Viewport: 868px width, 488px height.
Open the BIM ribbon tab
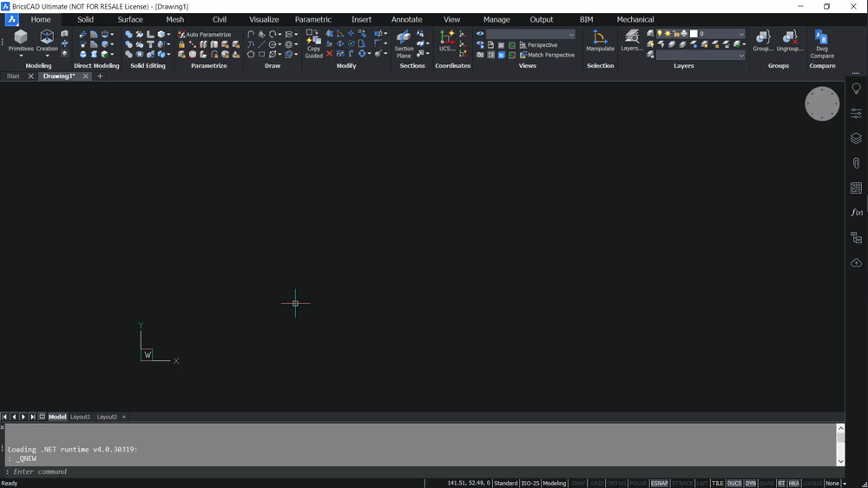[586, 19]
